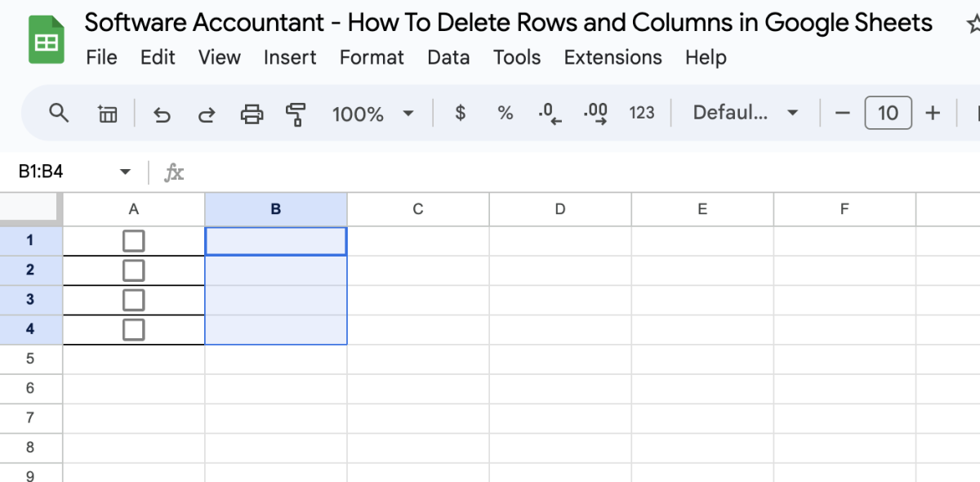Select row 5 header
The width and height of the screenshot is (980, 482).
[x=31, y=359]
